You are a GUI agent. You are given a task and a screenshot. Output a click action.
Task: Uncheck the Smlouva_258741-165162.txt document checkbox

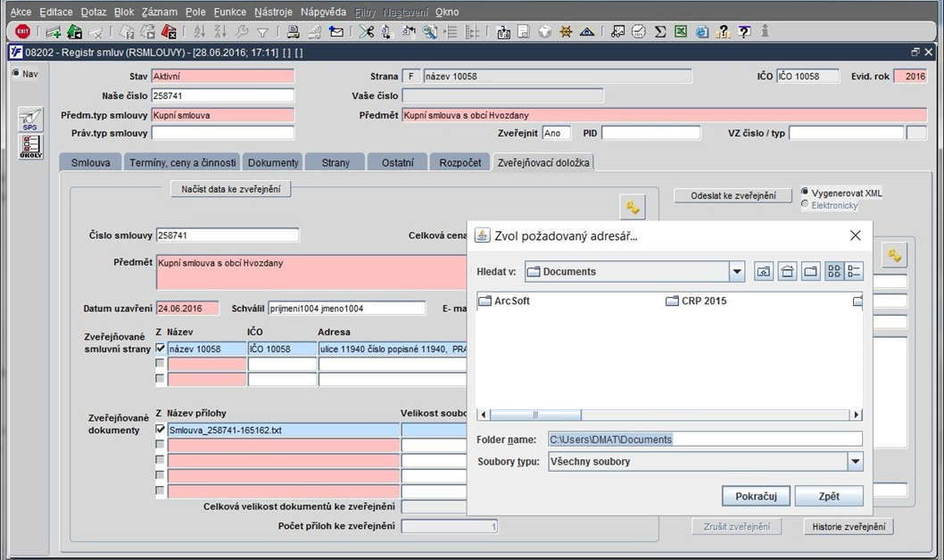click(160, 430)
